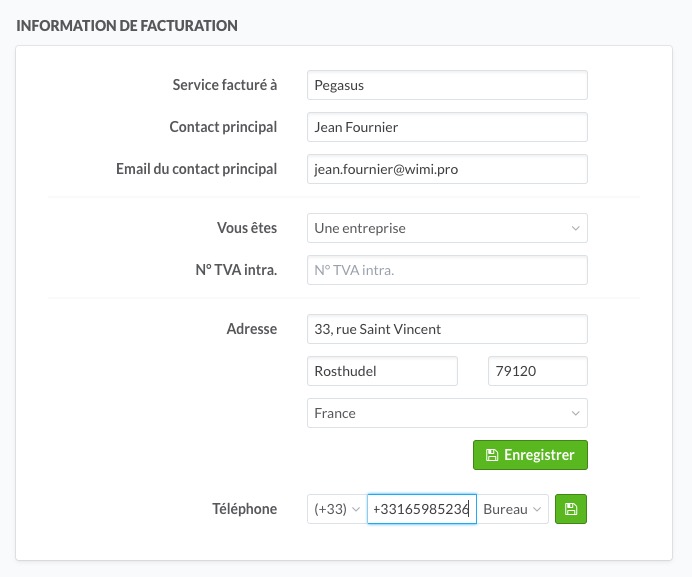Click the 'Information de facturation' heading

coord(127,26)
